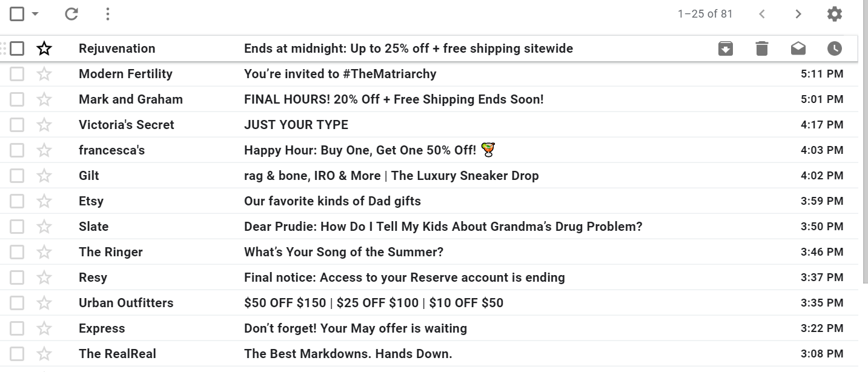Go to the next page of emails
Image resolution: width=868 pixels, height=372 pixels.
pyautogui.click(x=798, y=14)
